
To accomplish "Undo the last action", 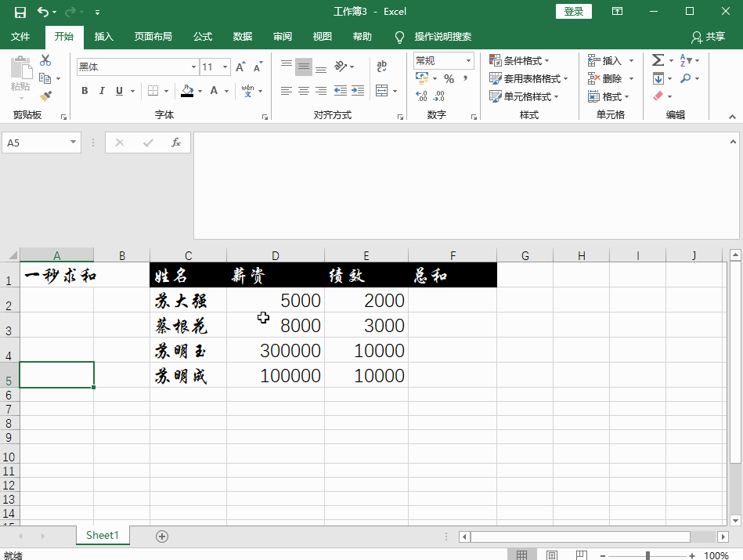I will (x=42, y=12).
